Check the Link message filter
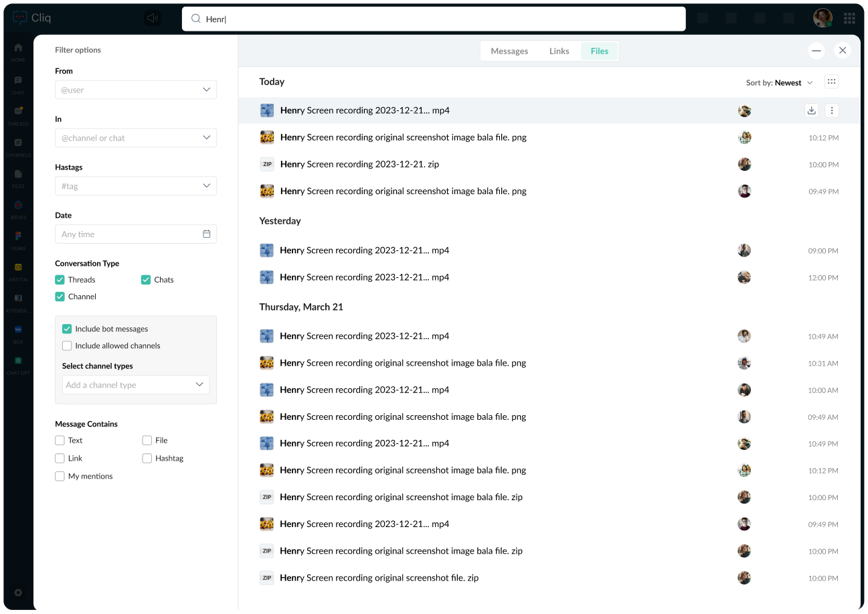Screen dimensions: 868x614 (x=60, y=458)
